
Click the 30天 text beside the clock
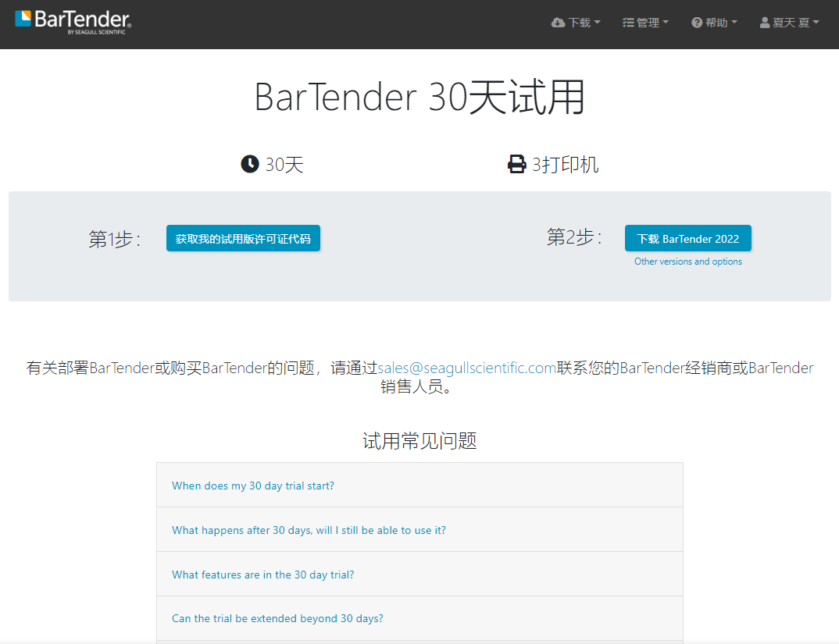click(284, 164)
